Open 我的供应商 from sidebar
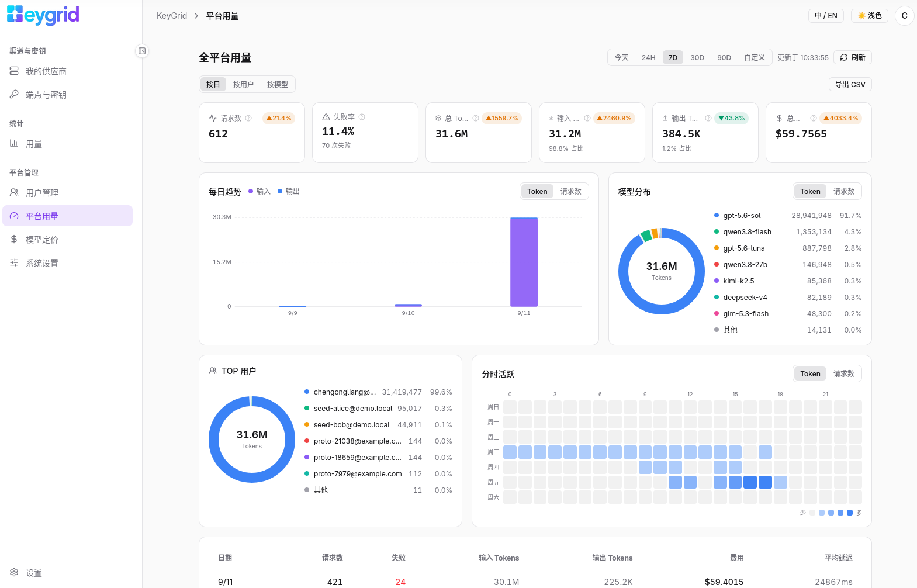The width and height of the screenshot is (917, 588). coord(67,71)
